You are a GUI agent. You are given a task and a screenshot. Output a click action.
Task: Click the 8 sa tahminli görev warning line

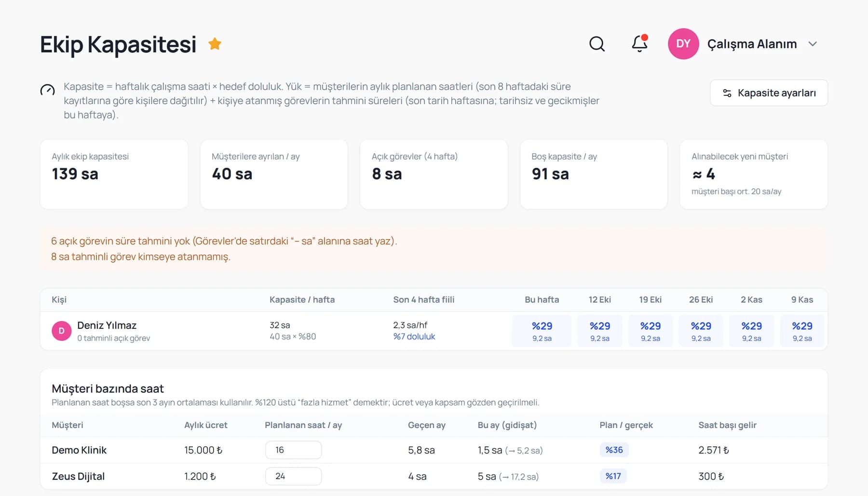141,256
